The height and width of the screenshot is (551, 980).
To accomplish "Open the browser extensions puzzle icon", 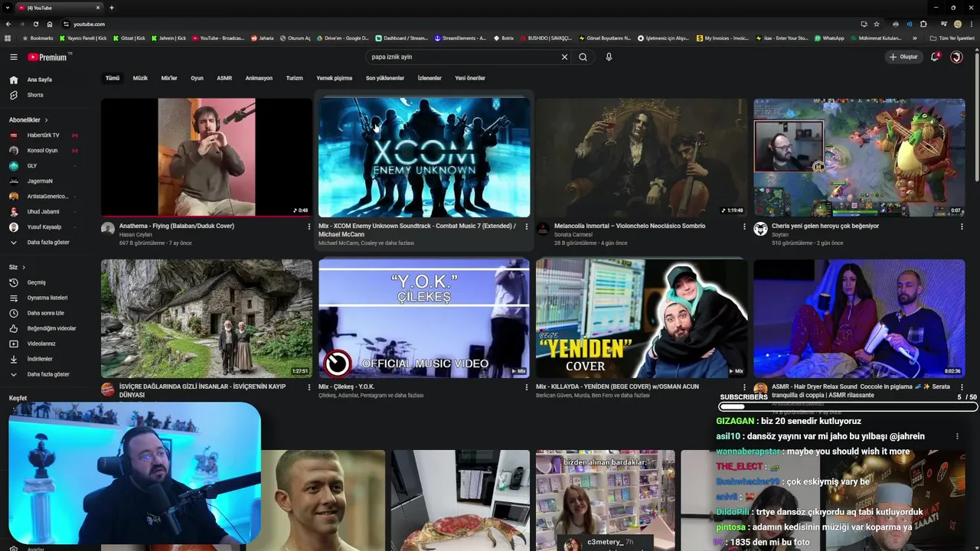I will (923, 24).
